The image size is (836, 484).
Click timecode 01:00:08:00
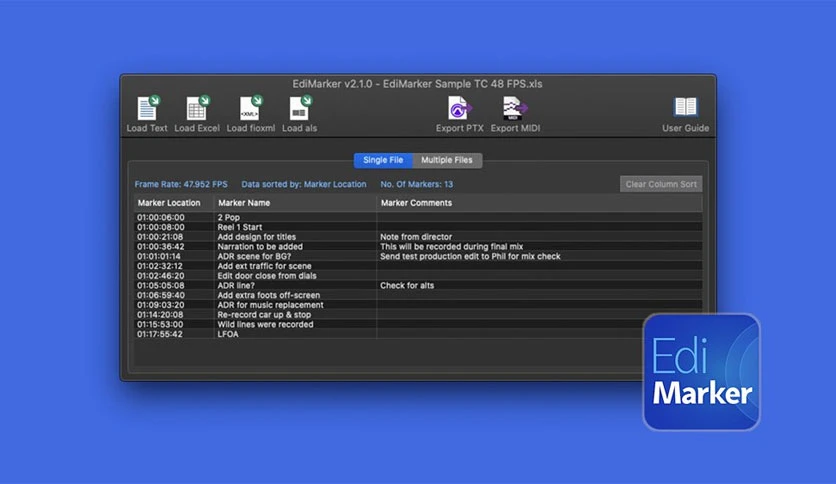pos(160,227)
